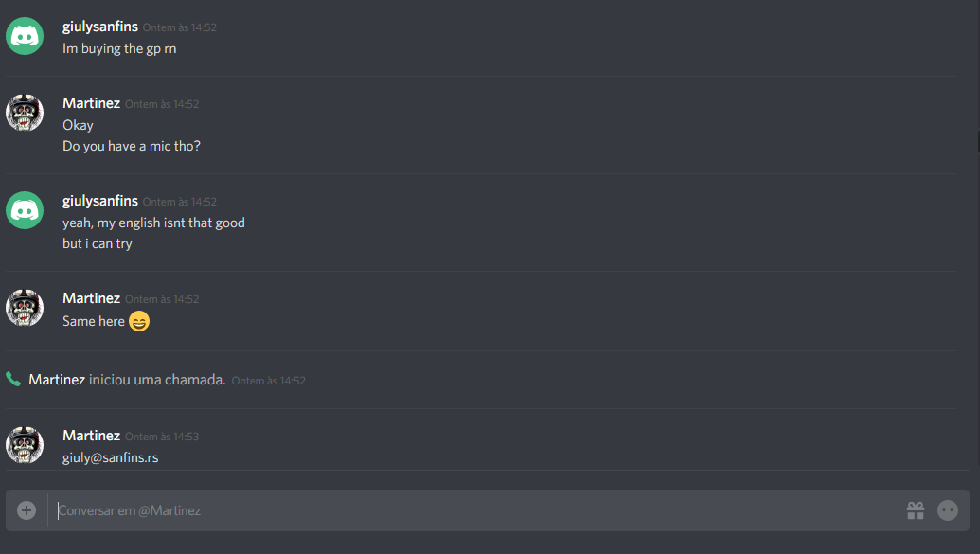Click Martinez username above 'Same here'
Viewport: 980px width, 554px height.
91,298
